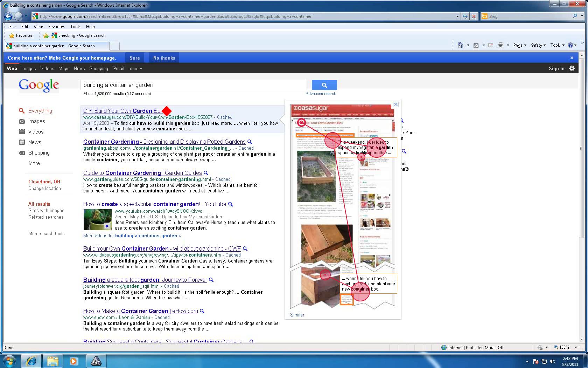The image size is (588, 368).
Task: Click the 'Sure' homepage button
Action: coord(135,58)
